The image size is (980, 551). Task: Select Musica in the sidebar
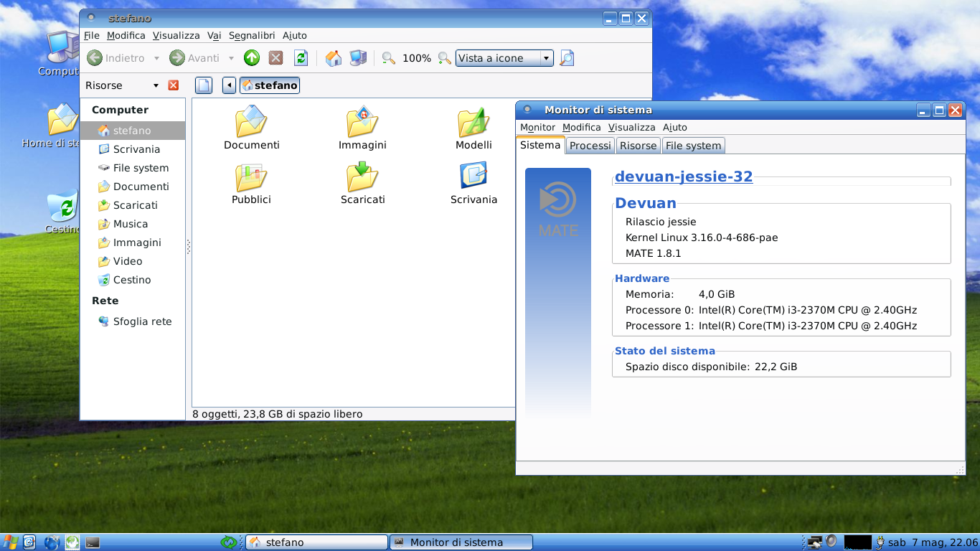tap(133, 224)
